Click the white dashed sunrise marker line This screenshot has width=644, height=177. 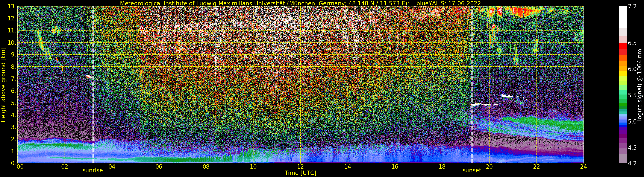93,85
